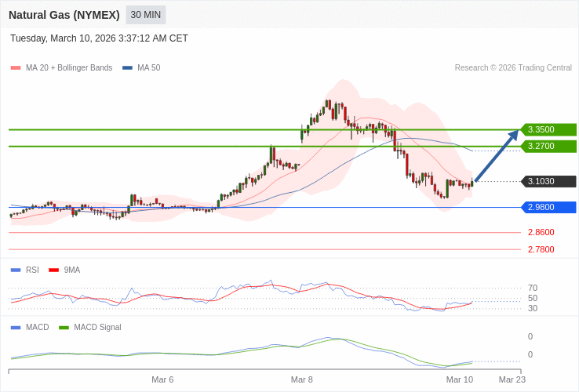
Task: Click the blue upward forecast arrow
Action: click(x=497, y=155)
